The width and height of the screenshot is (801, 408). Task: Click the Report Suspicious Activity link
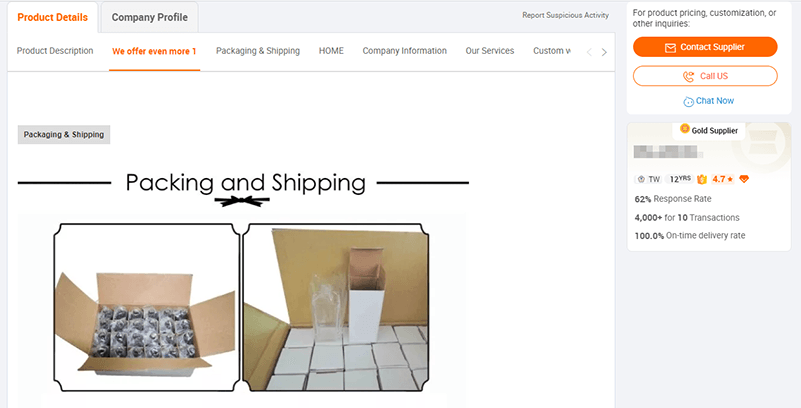click(x=566, y=15)
